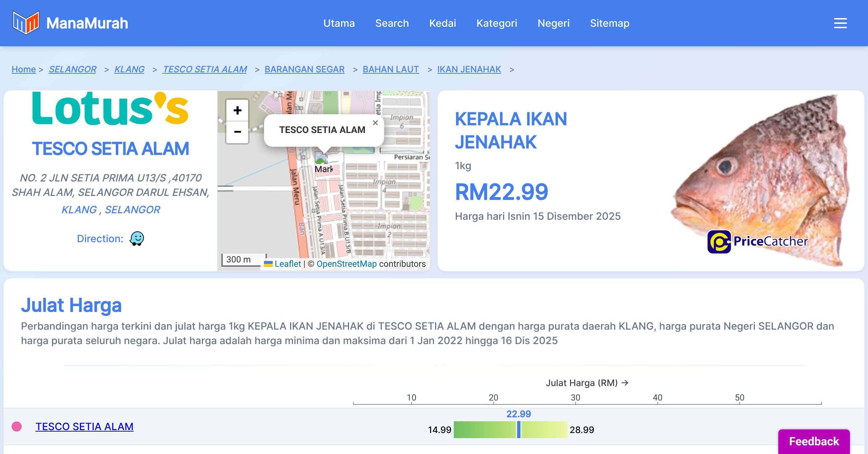Open the IKAN JENAHAK breadcrumb link
The height and width of the screenshot is (454, 868).
point(469,69)
